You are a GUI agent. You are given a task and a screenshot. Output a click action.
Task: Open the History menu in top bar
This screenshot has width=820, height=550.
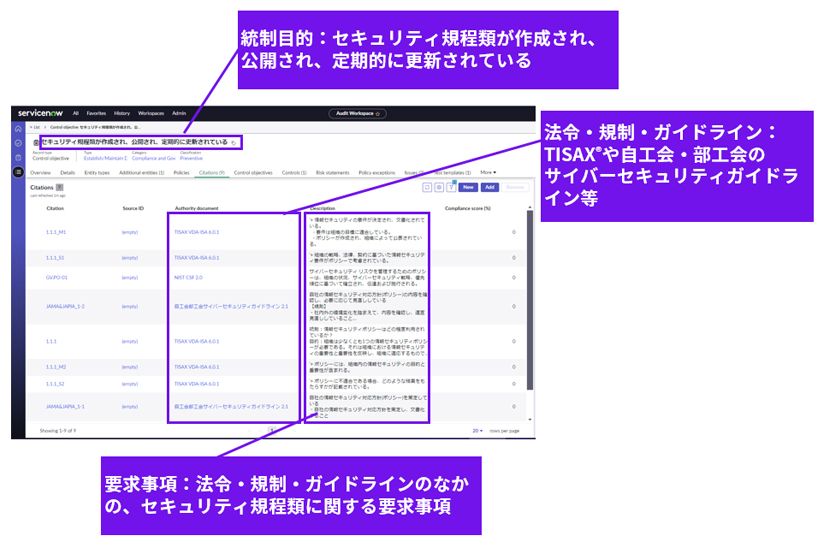tap(122, 113)
